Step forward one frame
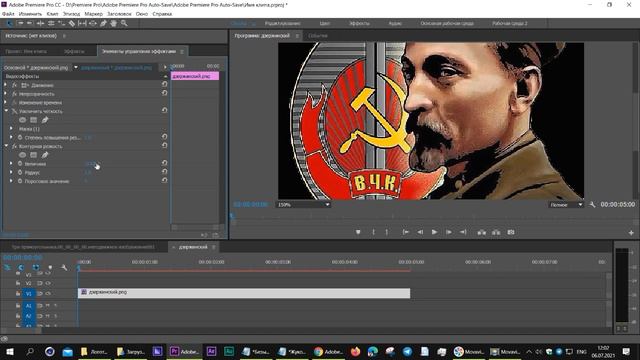This screenshot has width=640, height=360. 449,232
